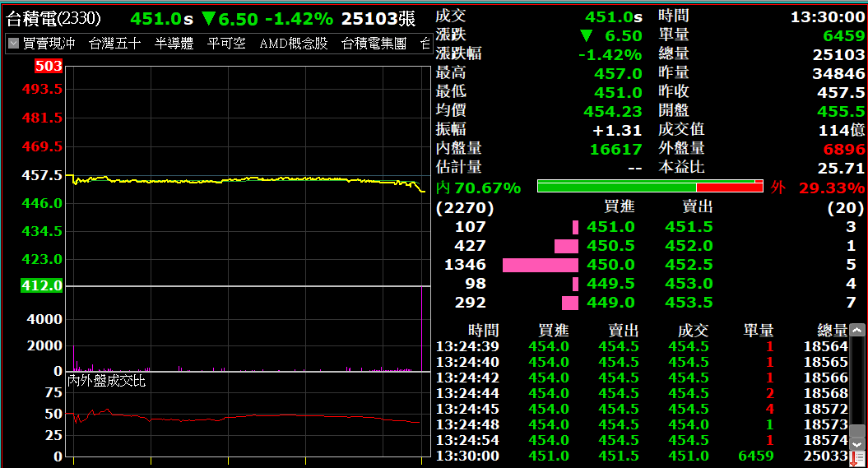This screenshot has height=468, width=868.
Task: Click the ask price 453.0 in order book
Action: [689, 283]
